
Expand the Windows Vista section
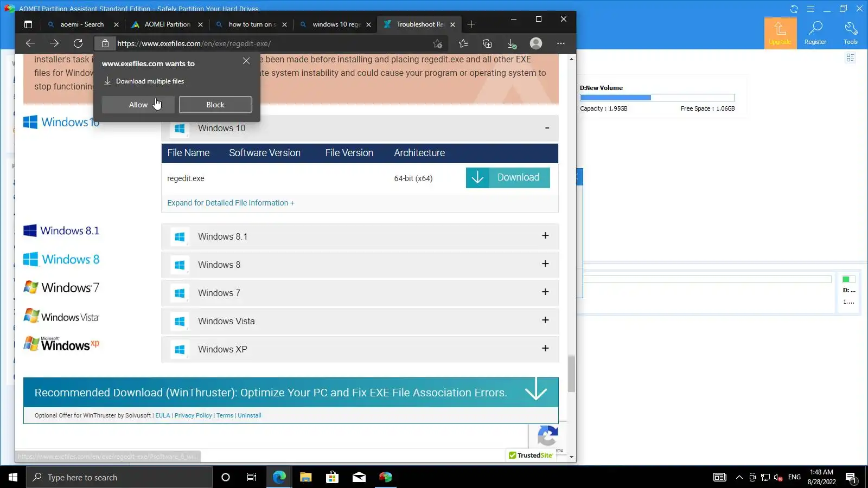545,320
